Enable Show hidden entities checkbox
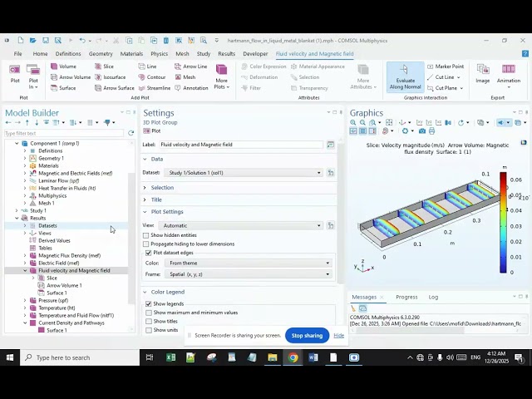Screen dimensions: 532x399 146,235
